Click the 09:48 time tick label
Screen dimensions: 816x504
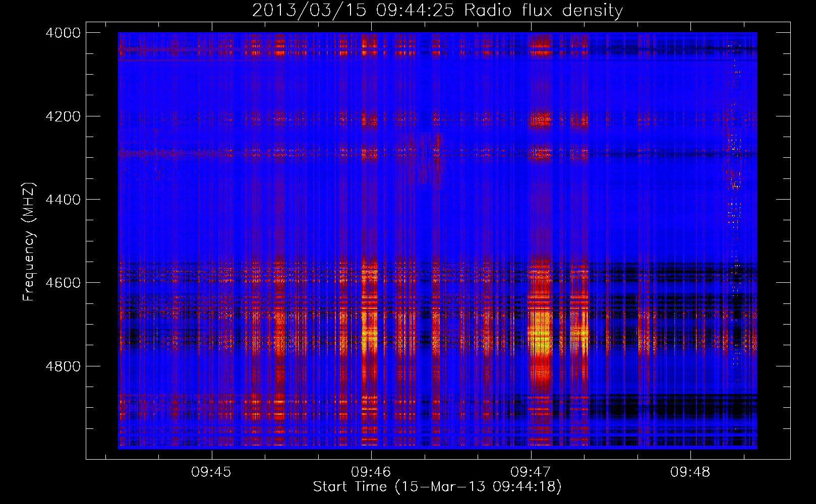coord(690,472)
